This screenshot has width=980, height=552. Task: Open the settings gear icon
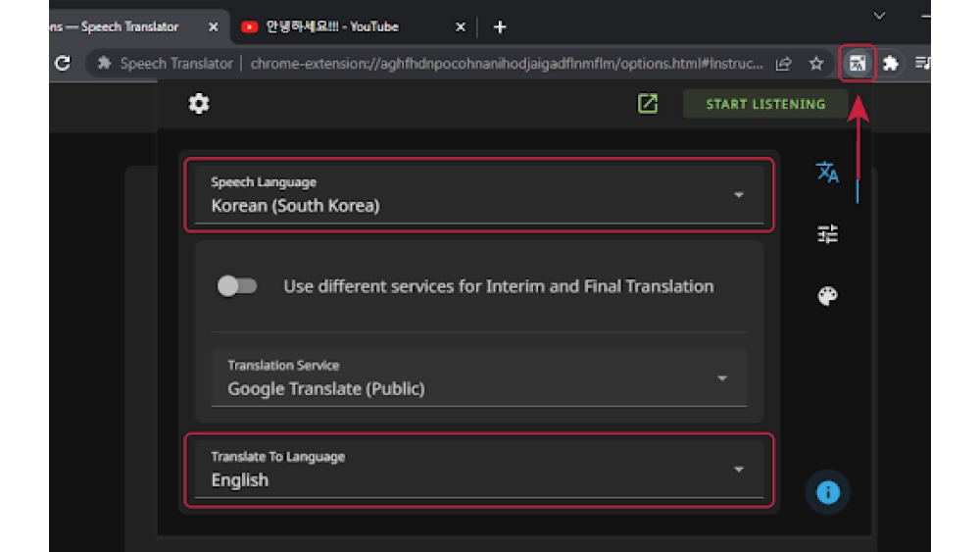[x=199, y=104]
